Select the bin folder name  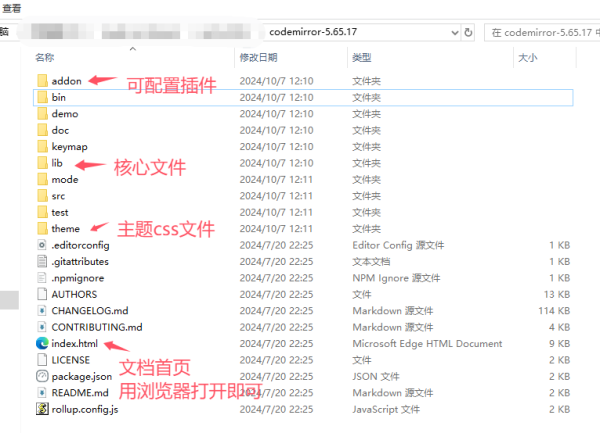(59, 98)
